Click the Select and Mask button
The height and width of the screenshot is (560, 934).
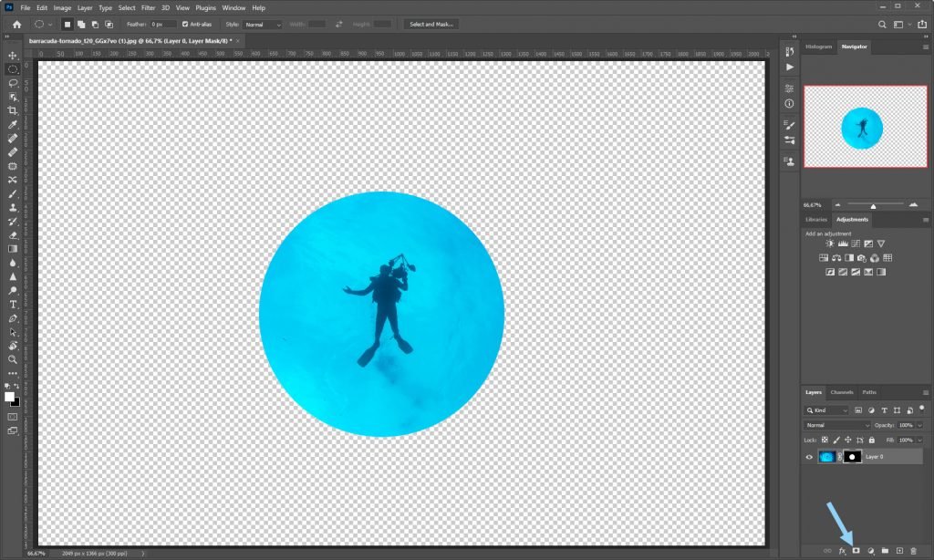point(431,24)
